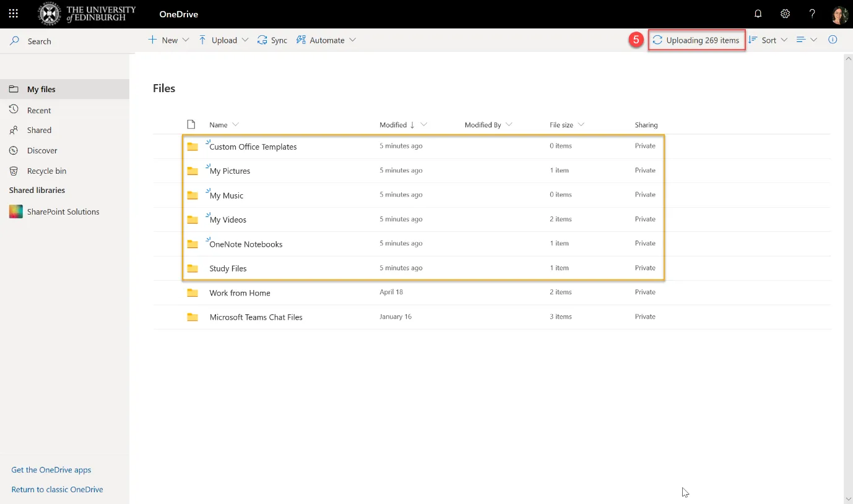Open OneDrive settings gear

click(x=785, y=13)
